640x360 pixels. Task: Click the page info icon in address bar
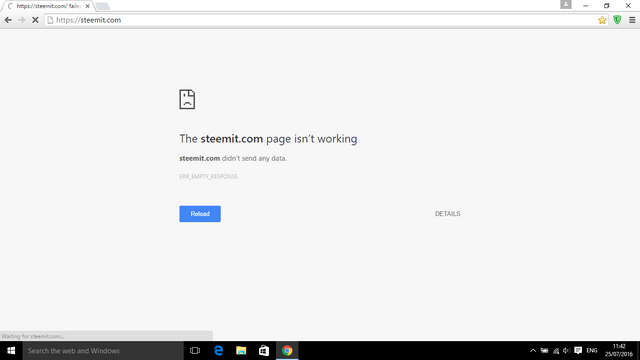click(50, 20)
